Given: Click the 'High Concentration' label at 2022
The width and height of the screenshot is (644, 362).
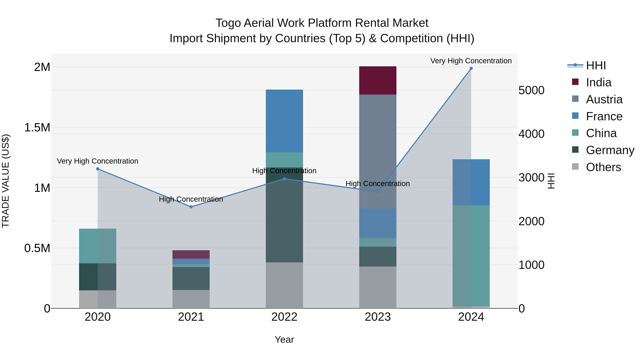Looking at the screenshot, I should point(284,171).
